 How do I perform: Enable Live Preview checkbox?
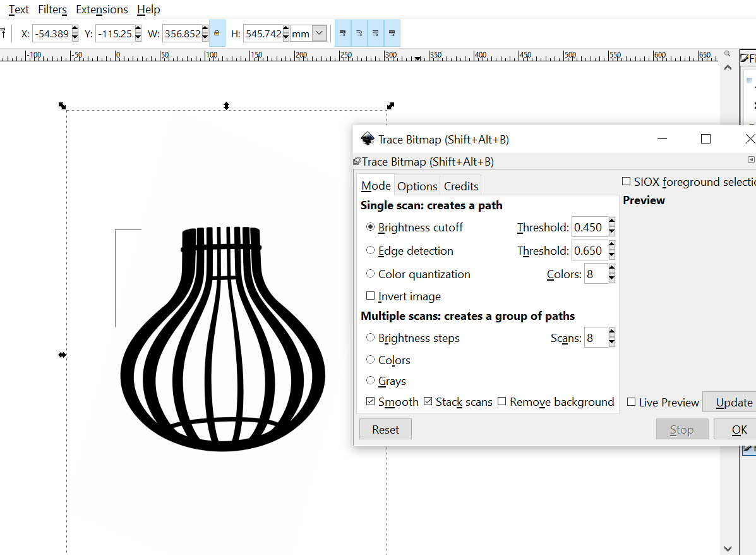631,401
